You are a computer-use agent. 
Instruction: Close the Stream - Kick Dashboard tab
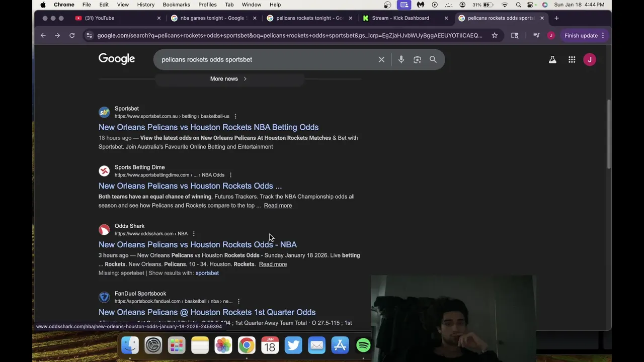pos(446,18)
